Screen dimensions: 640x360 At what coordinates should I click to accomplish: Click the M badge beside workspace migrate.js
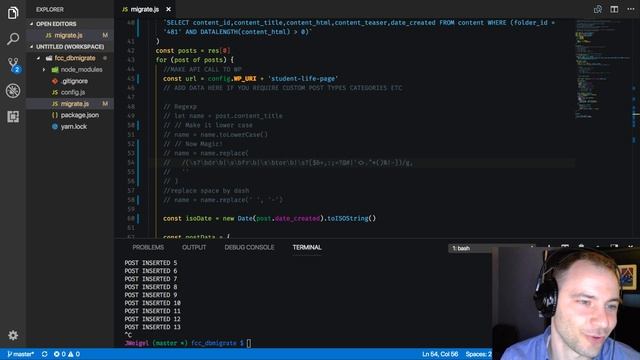click(x=105, y=104)
